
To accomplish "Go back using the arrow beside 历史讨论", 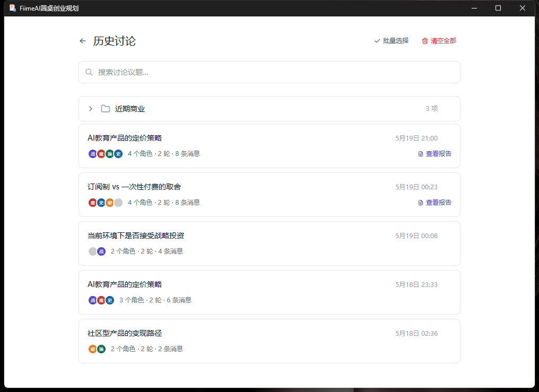I will (83, 41).
